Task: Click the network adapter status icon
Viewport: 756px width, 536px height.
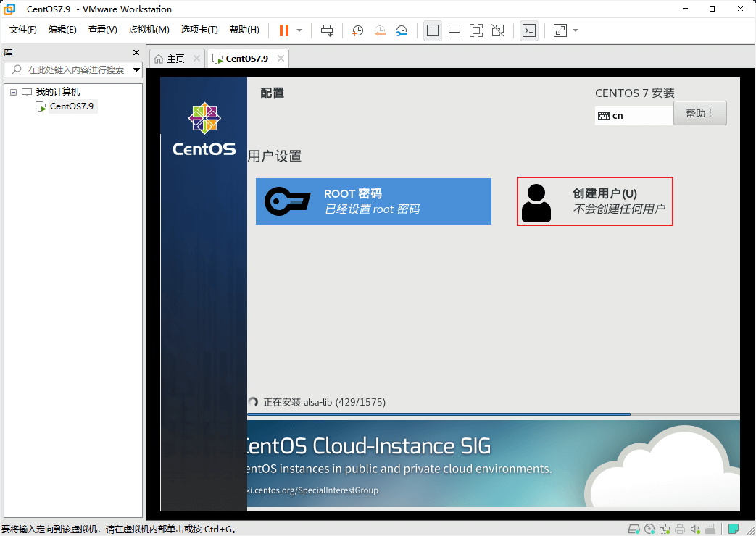Action: coord(665,529)
